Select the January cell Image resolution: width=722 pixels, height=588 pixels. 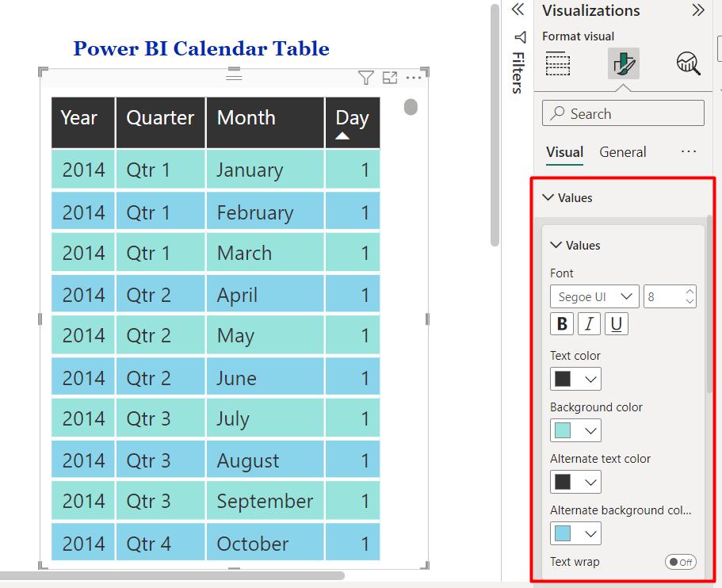click(x=265, y=170)
